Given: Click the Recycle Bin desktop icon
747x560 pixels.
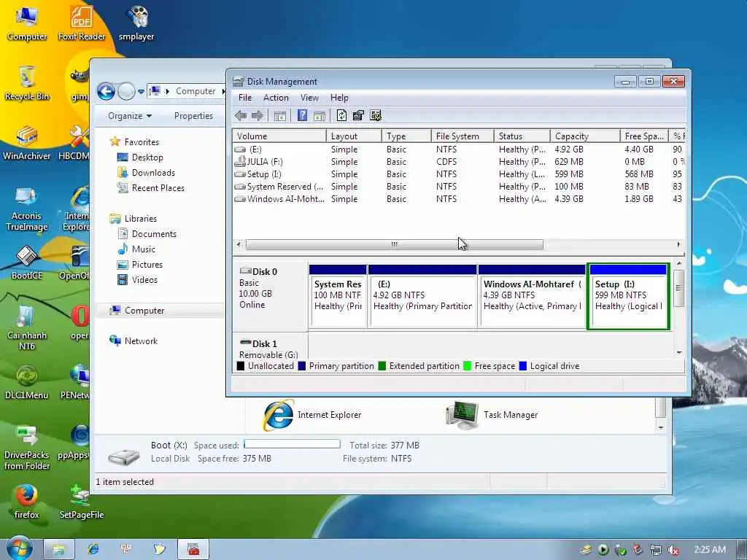Looking at the screenshot, I should [x=27, y=83].
